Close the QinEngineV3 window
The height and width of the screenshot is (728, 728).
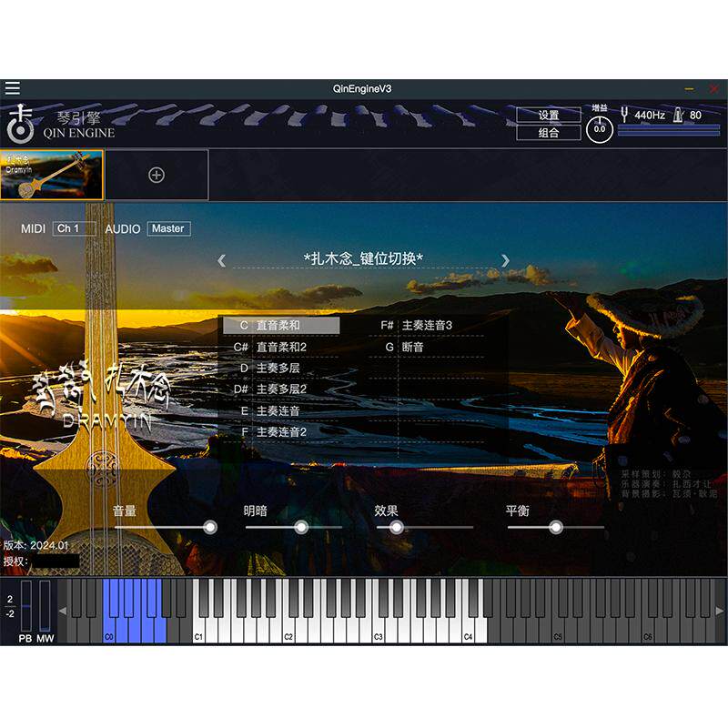coord(714,88)
